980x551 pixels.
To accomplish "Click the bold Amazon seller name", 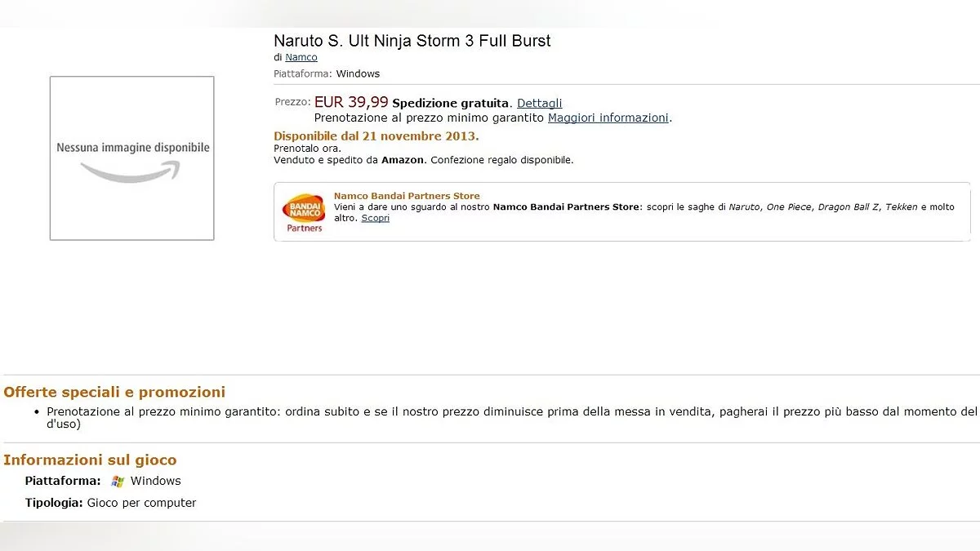I will [403, 160].
